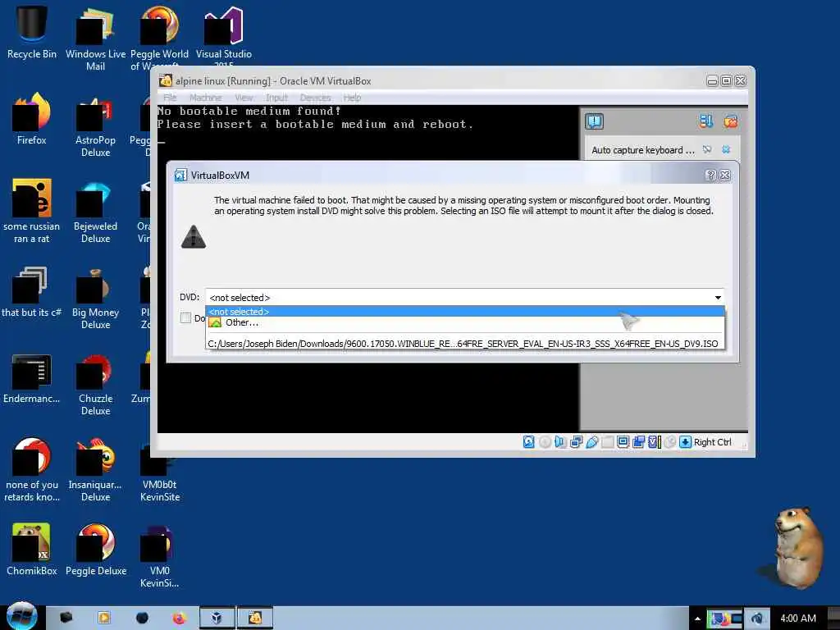The height and width of the screenshot is (630, 840).
Task: Open VM0b0t KevinSite desktop icon
Action: [160, 470]
